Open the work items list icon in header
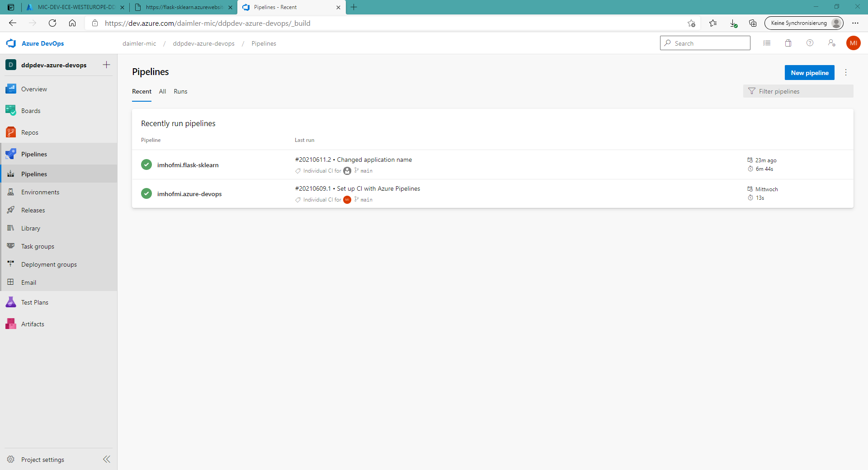868x470 pixels. pos(767,43)
